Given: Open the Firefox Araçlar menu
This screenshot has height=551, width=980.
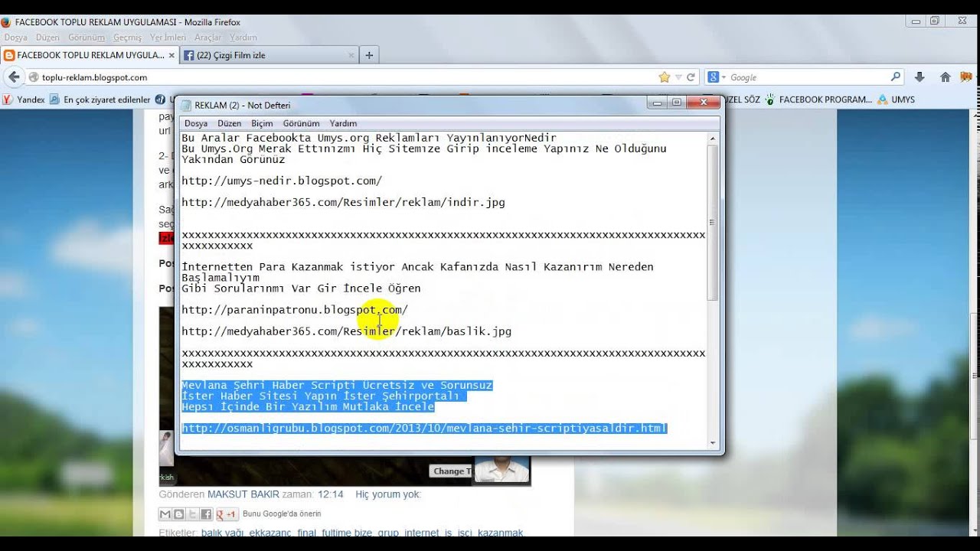Looking at the screenshot, I should (207, 37).
